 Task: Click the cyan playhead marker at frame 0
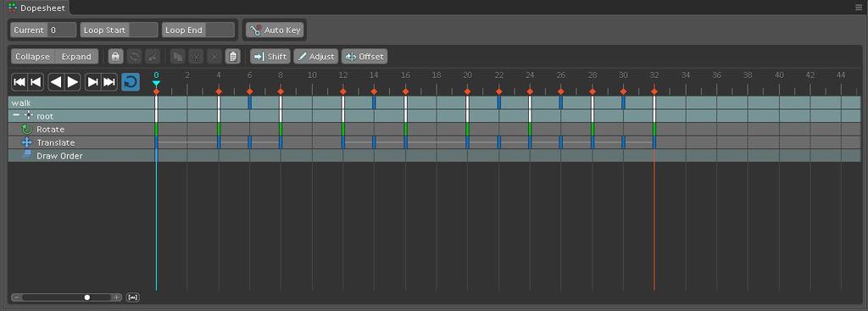pos(156,83)
